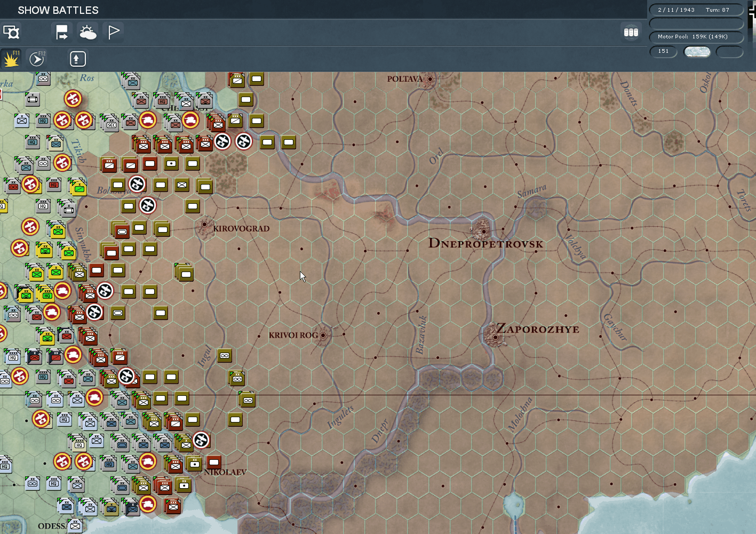
Task: Select the olive counter with center dot symbol
Action: point(171,164)
